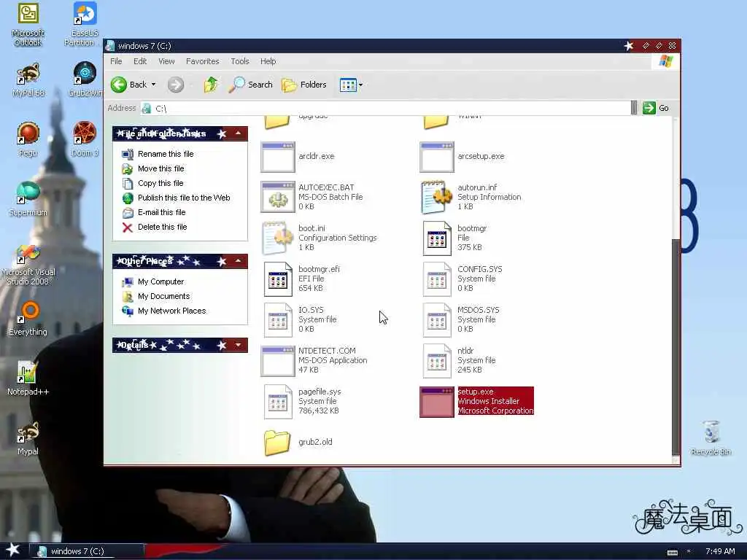Select the ntldr file icon
The width and height of the screenshot is (747, 560).
[x=437, y=361]
